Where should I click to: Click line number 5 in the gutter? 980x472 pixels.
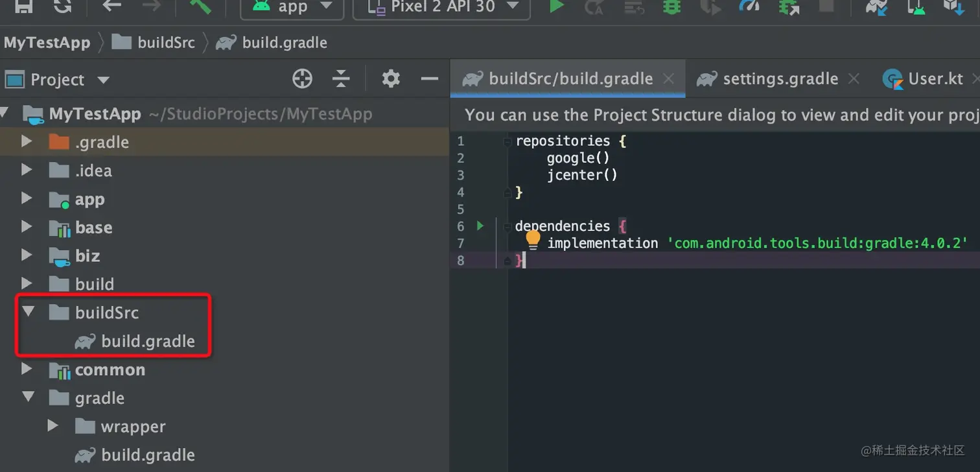(460, 209)
